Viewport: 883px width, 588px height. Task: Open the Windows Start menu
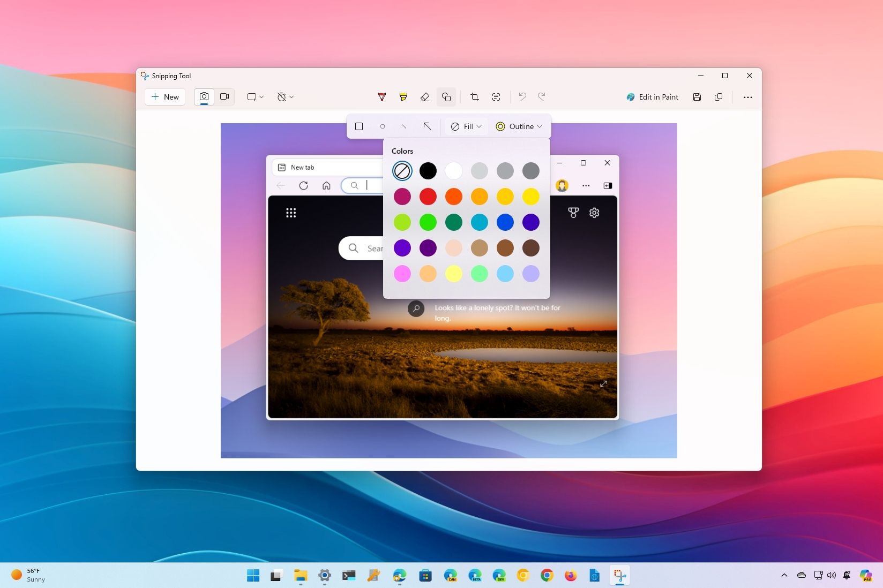click(253, 575)
